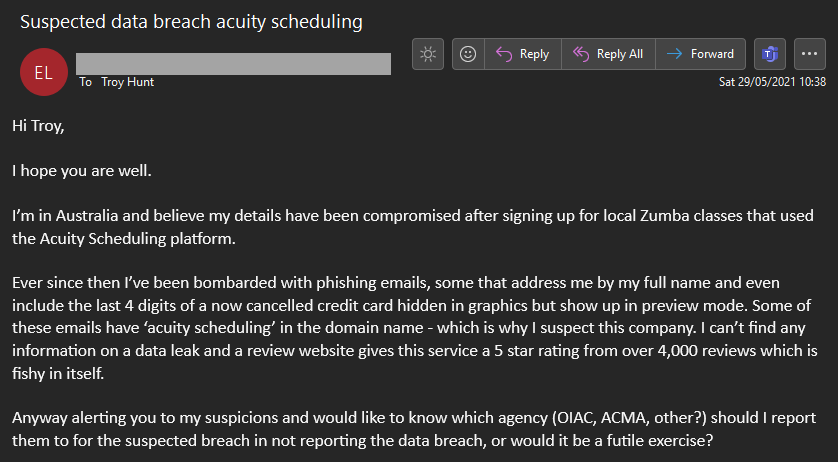Click the email subject 'Suspected data breach acuity scheduling'

coord(191,20)
